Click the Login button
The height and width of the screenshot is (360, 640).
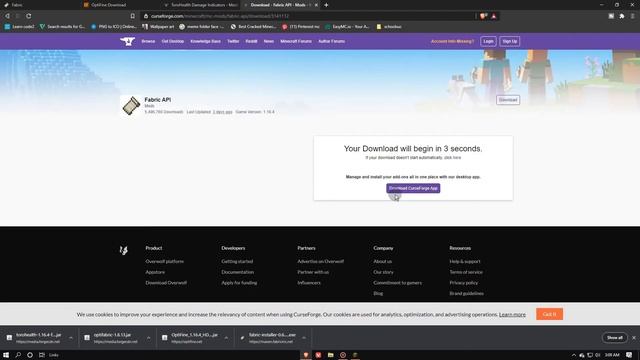[x=488, y=41]
